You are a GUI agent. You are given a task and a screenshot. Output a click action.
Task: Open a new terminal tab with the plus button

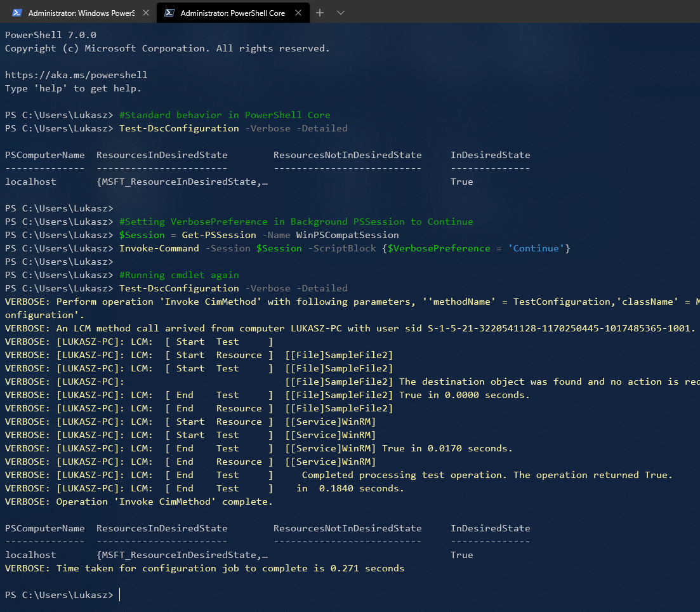point(320,11)
